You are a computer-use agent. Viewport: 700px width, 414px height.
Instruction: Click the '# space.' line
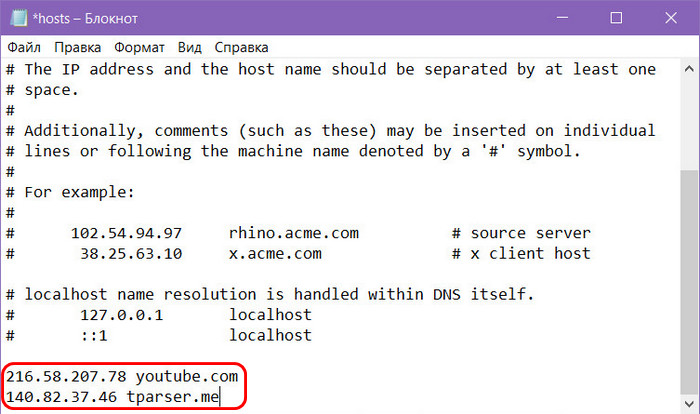pos(42,90)
